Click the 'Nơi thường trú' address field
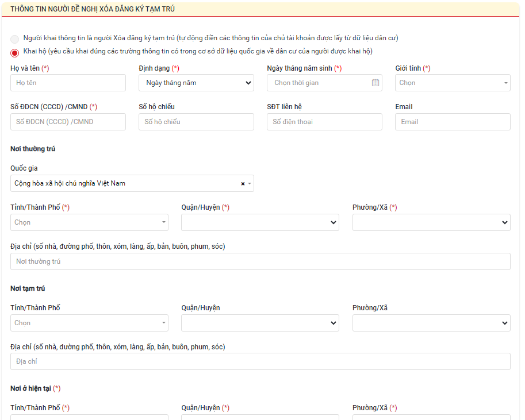The image size is (525, 420). tap(260, 261)
